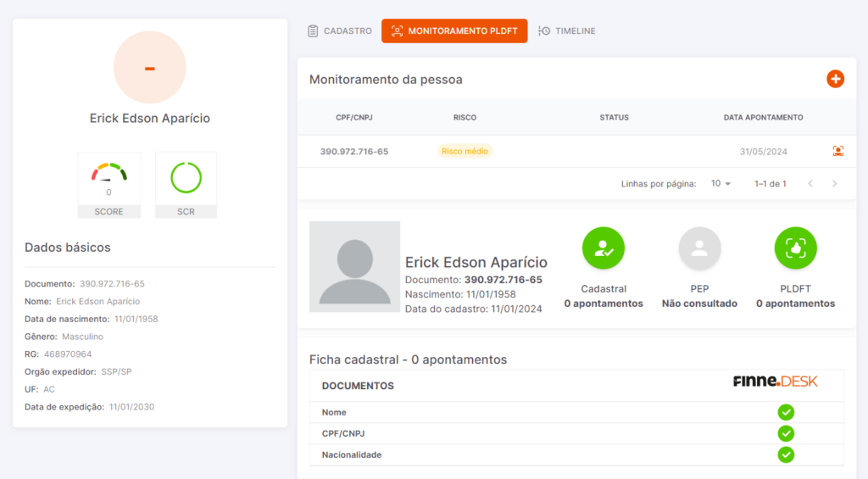Click the Risco médio risk badge
Image resolution: width=868 pixels, height=479 pixels.
tap(465, 151)
